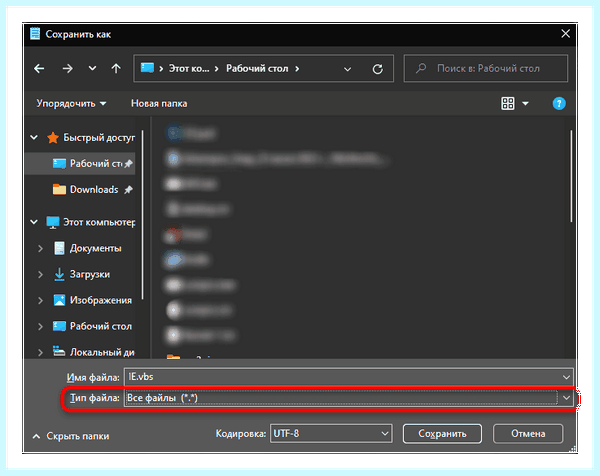Open 'Локальный ди...' drive in navigation pane
Image resolution: width=600 pixels, height=476 pixels.
[x=102, y=352]
